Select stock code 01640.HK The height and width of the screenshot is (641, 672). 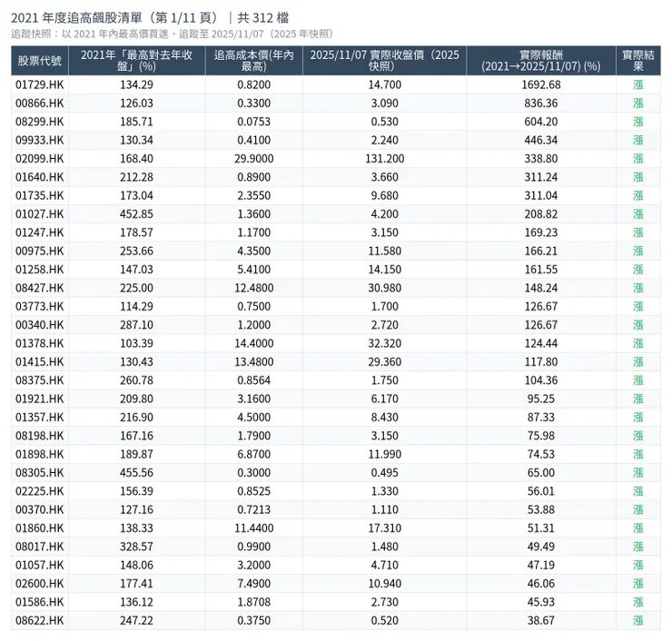39,176
